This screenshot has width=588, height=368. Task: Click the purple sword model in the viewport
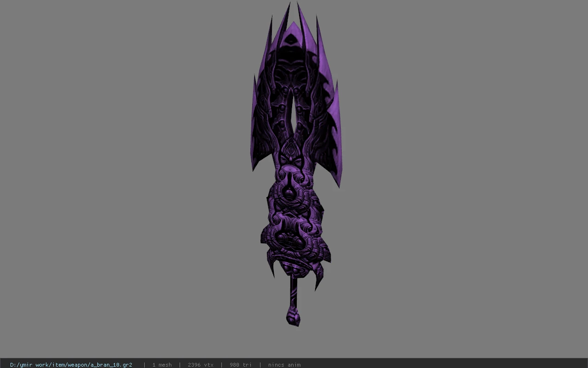click(x=295, y=164)
